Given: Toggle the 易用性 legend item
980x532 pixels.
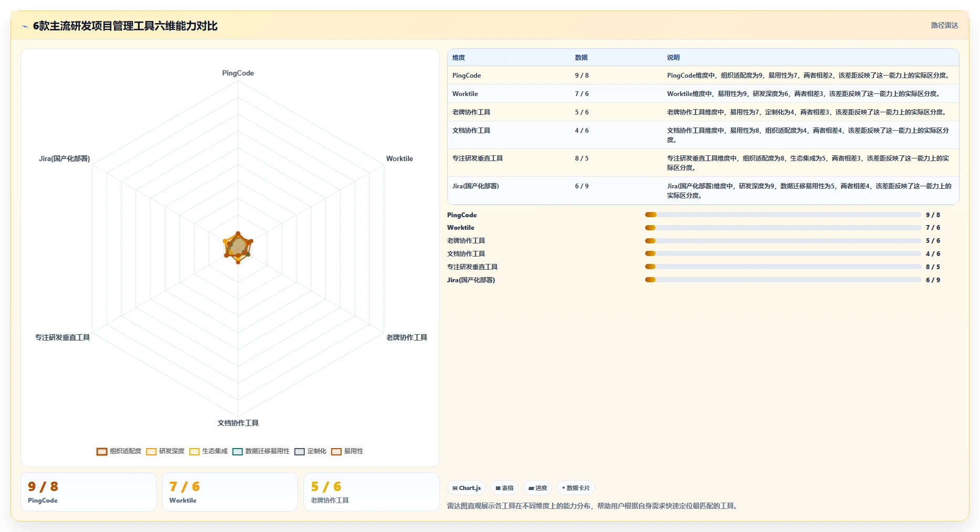Looking at the screenshot, I should pos(347,451).
